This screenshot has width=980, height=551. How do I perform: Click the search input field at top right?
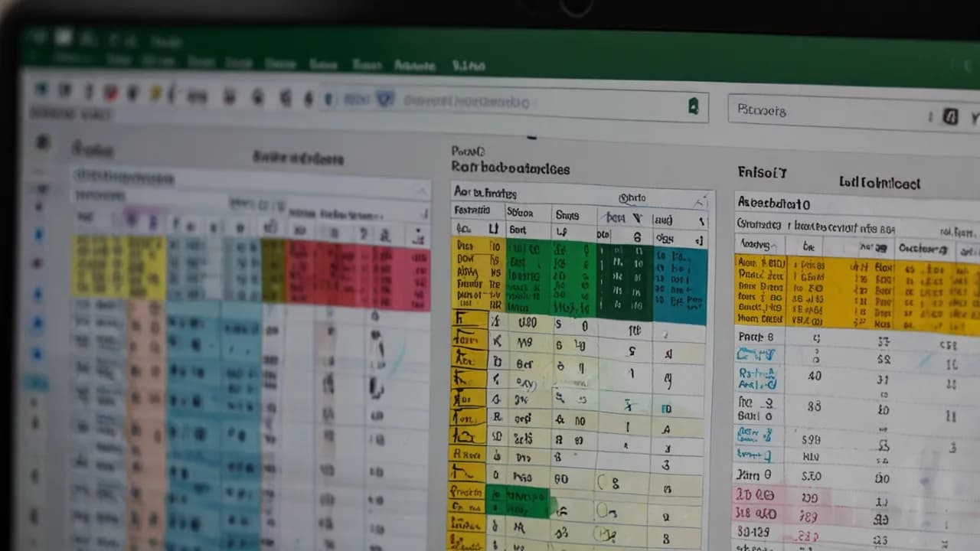tap(827, 112)
